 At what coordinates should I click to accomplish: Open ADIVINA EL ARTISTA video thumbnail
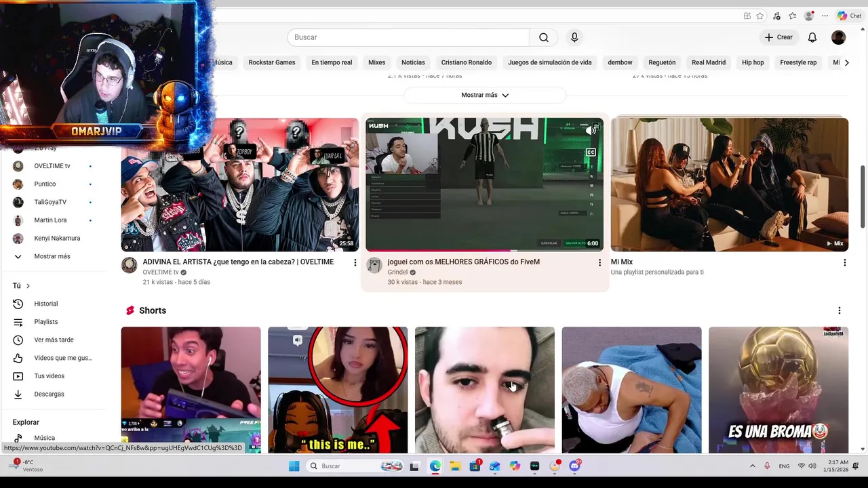240,184
